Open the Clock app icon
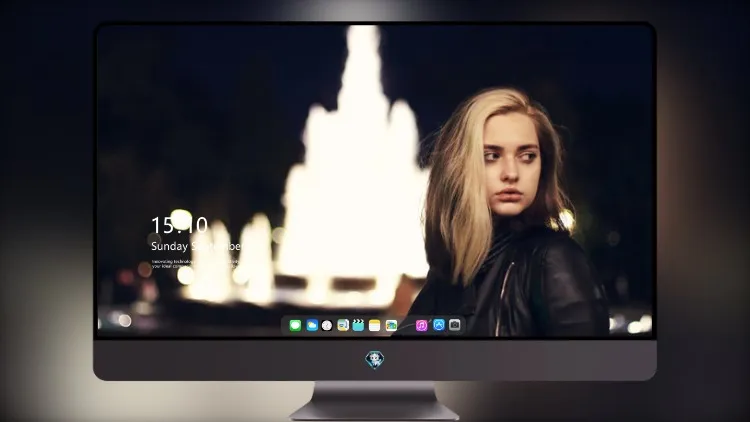The width and height of the screenshot is (750, 422). pyautogui.click(x=327, y=325)
